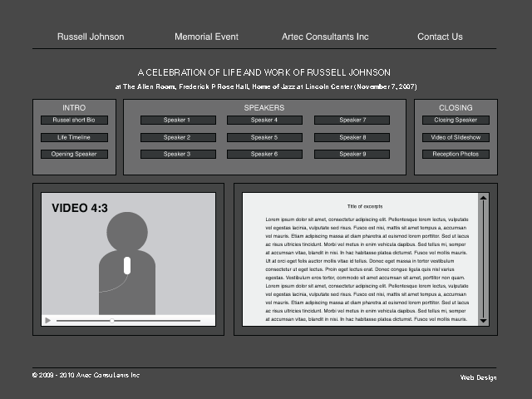
Task: Select the Russel short Bio button
Action: (74, 120)
